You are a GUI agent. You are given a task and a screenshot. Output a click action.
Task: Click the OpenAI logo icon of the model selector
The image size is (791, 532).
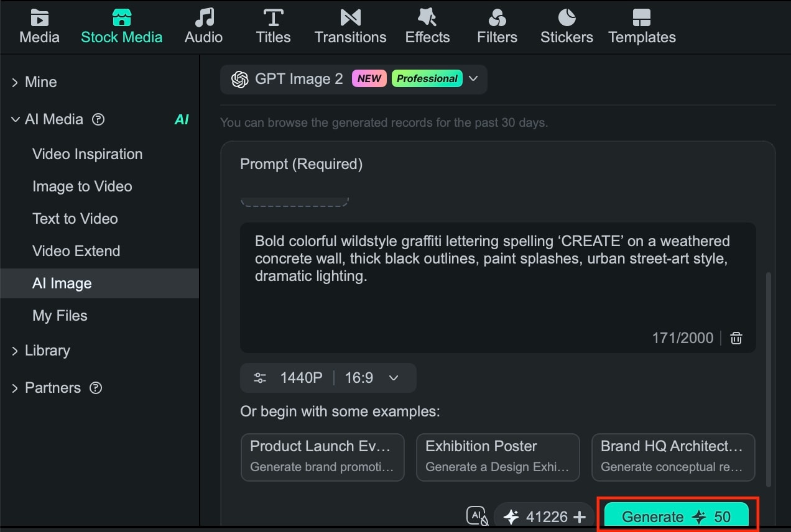coord(239,79)
